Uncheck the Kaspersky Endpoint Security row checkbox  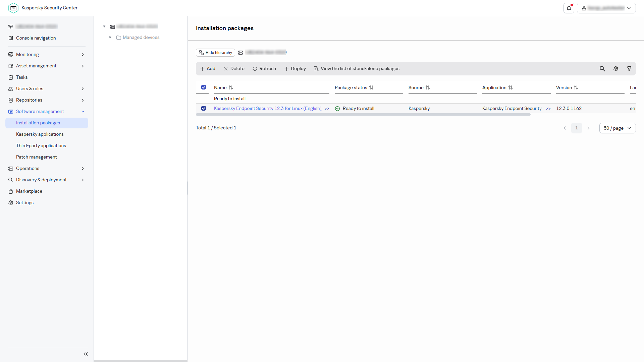(x=204, y=108)
